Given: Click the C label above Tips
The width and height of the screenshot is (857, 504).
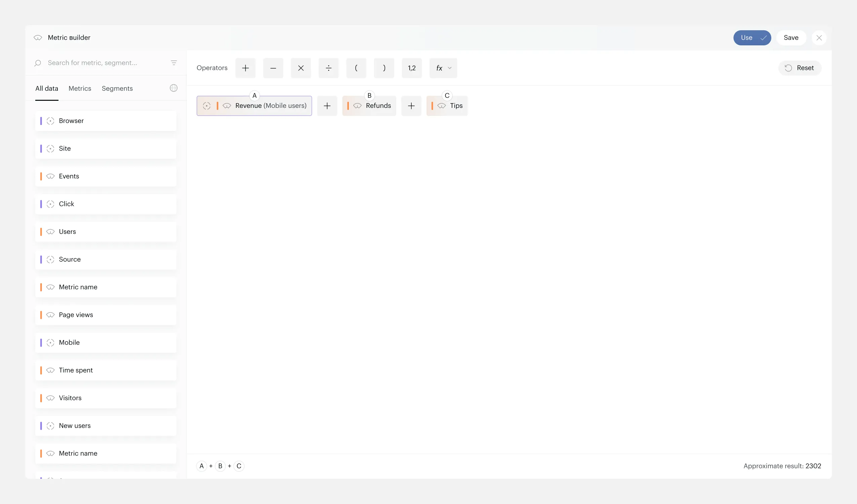Looking at the screenshot, I should click(447, 95).
